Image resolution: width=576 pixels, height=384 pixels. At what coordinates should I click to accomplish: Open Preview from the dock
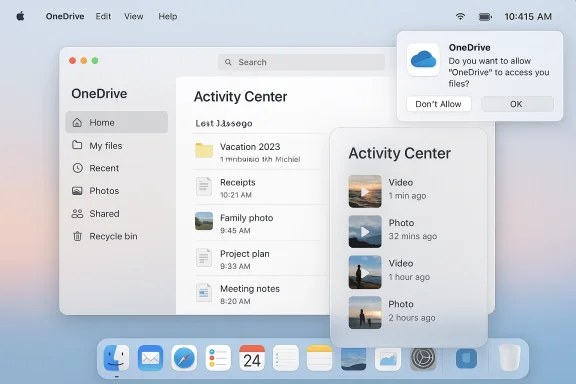(388, 359)
